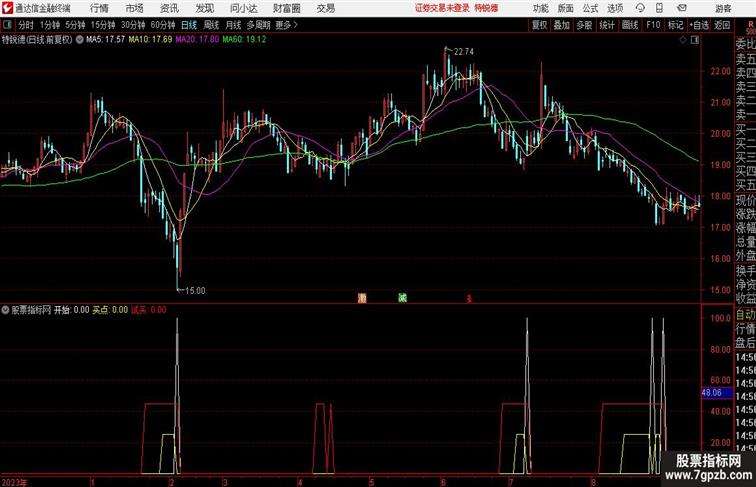
Task: Click the 2023年 label on time axis
Action: click(x=14, y=482)
